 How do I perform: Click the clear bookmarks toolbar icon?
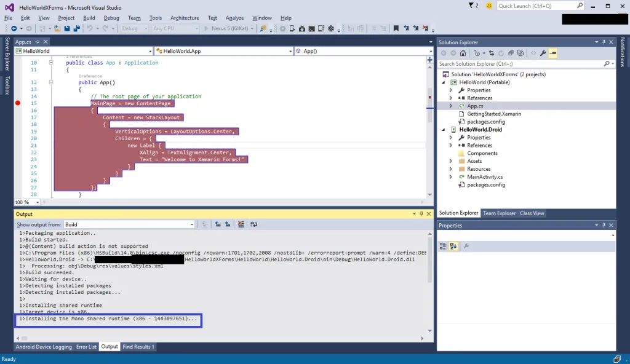tap(425, 28)
